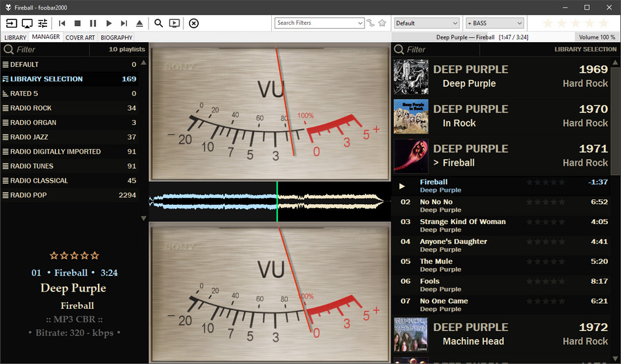Open the Default preset dropdown
The height and width of the screenshot is (364, 621).
pyautogui.click(x=426, y=23)
